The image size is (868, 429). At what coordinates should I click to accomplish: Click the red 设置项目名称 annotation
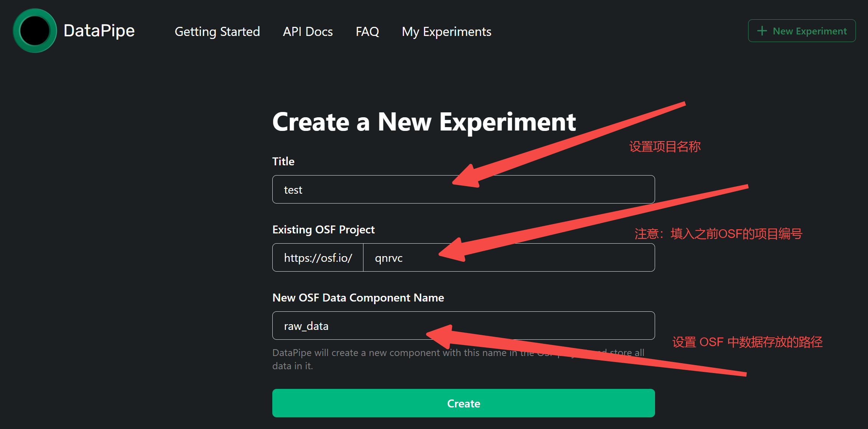[665, 147]
